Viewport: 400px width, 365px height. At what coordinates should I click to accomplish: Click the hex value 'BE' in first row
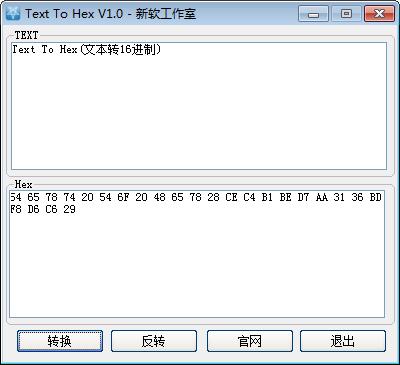[x=285, y=197]
